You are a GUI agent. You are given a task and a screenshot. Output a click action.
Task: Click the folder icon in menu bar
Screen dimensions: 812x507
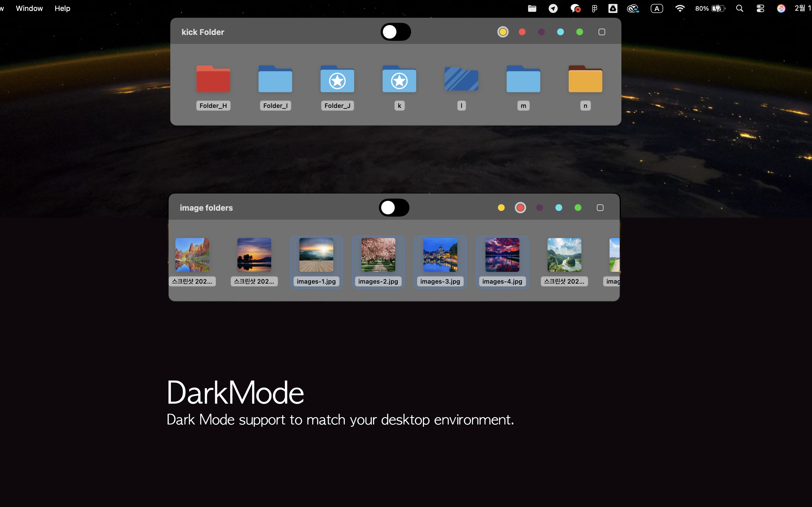(x=532, y=8)
